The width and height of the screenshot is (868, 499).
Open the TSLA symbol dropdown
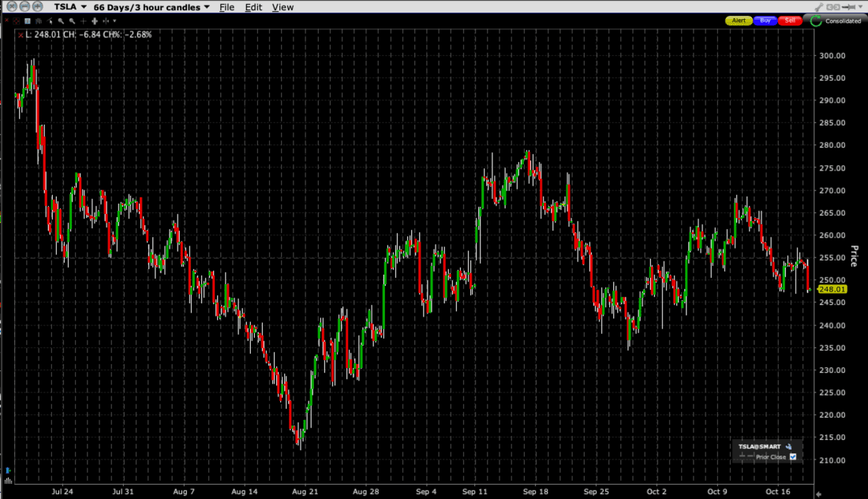pyautogui.click(x=69, y=7)
